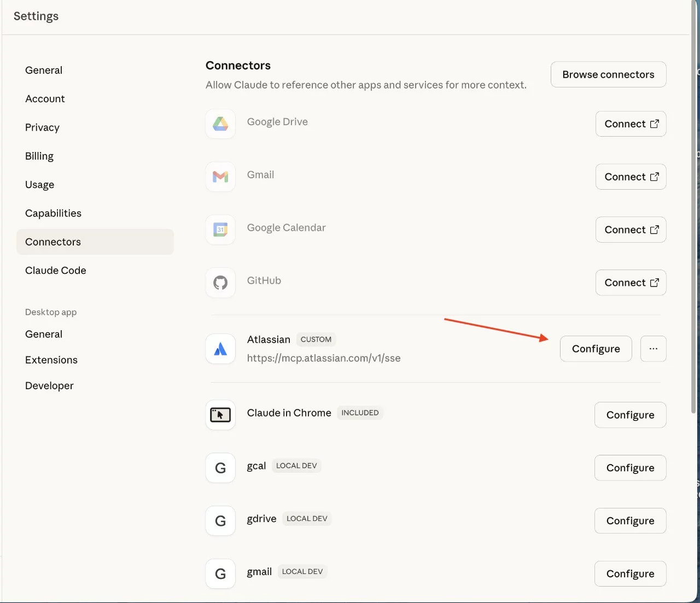Click the Claude in Chrome connector icon

click(220, 414)
